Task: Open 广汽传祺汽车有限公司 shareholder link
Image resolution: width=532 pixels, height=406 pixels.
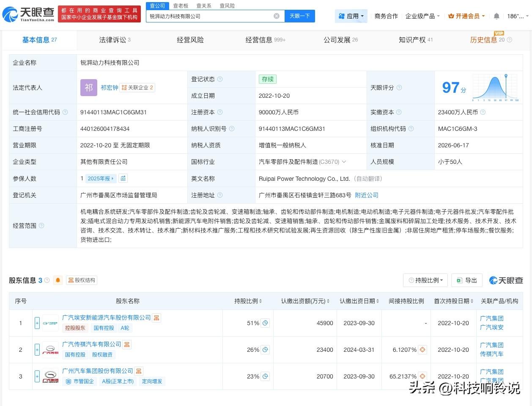Action: (91, 345)
